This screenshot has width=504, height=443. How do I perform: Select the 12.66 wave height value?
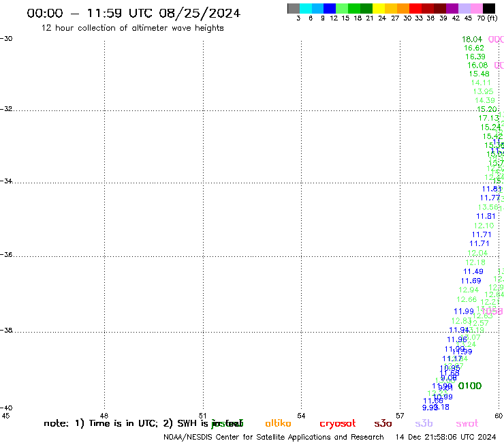pos(467,299)
